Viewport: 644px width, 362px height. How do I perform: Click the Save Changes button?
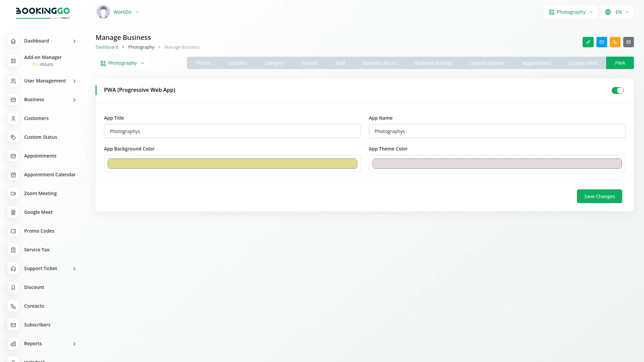pos(599,196)
